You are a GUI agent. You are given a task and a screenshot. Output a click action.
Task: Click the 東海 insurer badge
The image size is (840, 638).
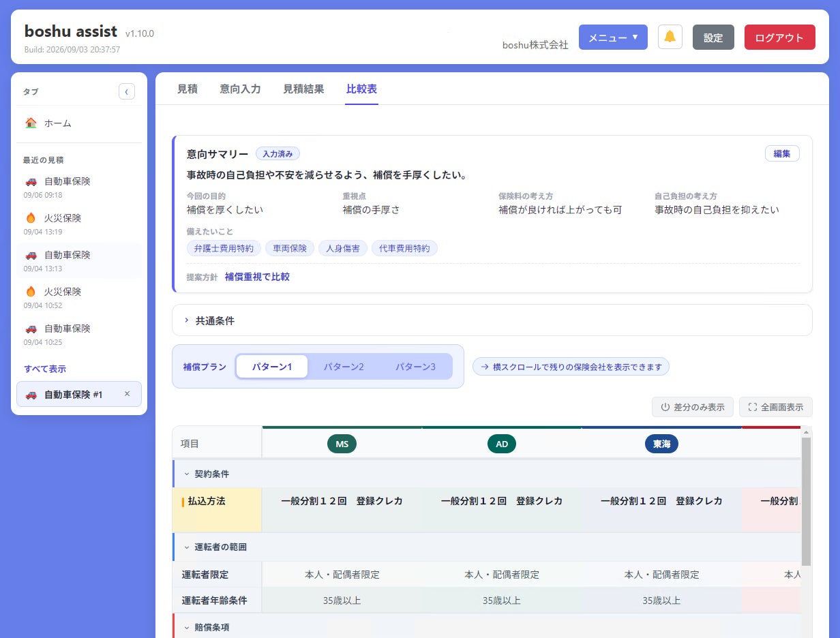661,444
